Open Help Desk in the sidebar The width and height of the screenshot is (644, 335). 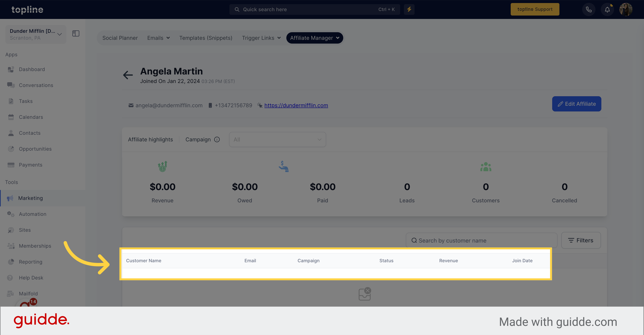point(31,278)
